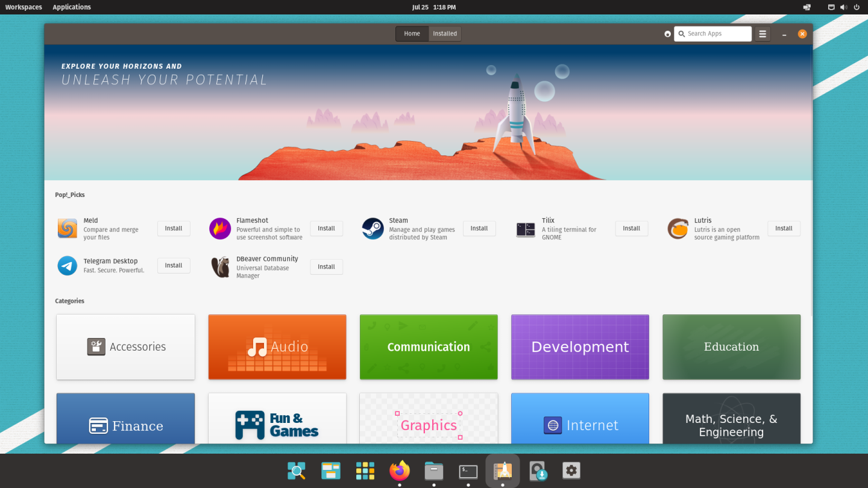Switch to the Installed tab
Image resolution: width=868 pixels, height=488 pixels.
(x=444, y=34)
